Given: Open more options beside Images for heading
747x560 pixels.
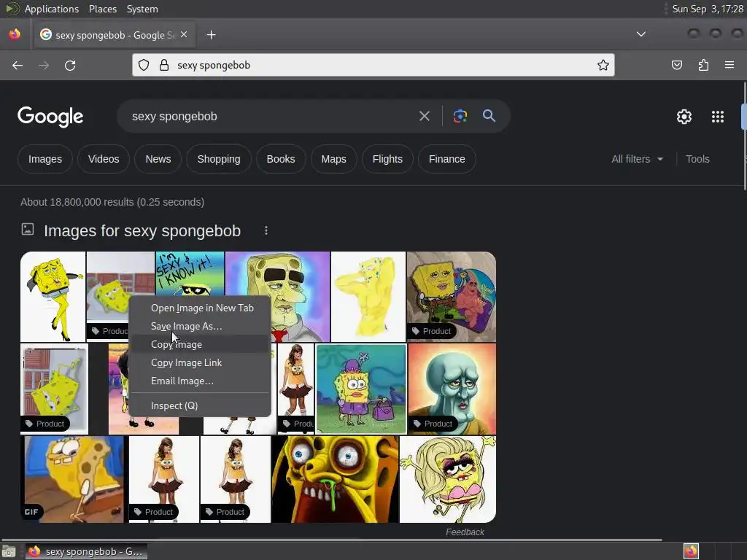Looking at the screenshot, I should coord(266,231).
